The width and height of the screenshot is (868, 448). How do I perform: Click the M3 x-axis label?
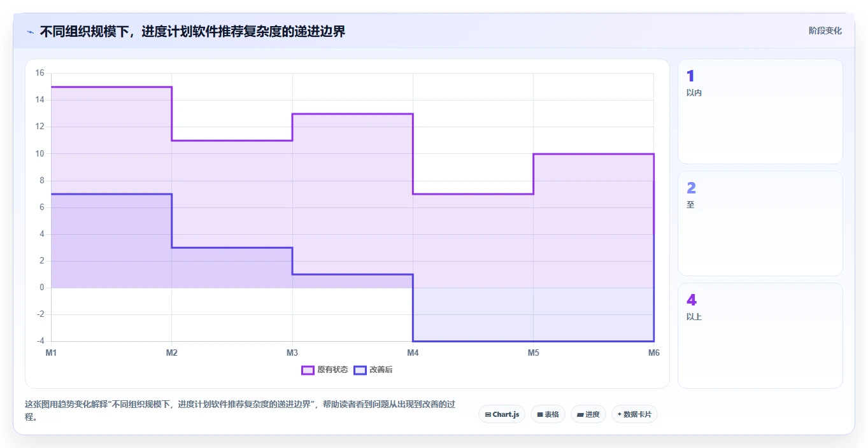pyautogui.click(x=292, y=353)
